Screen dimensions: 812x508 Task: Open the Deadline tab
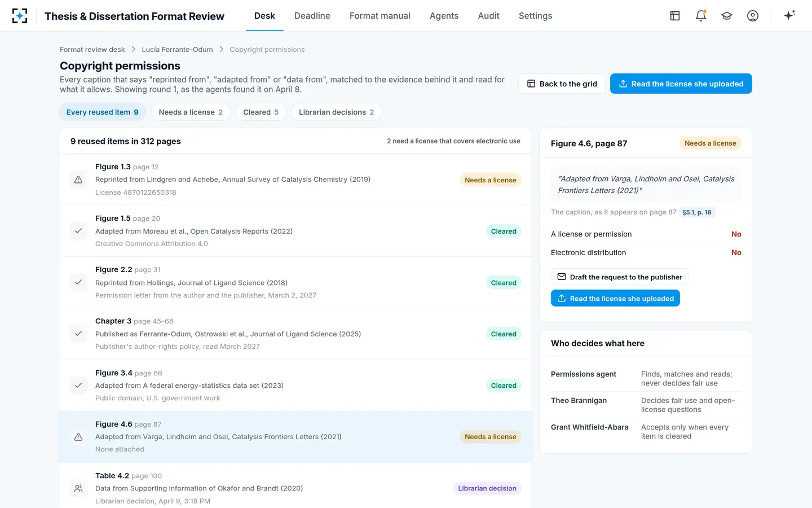point(312,16)
